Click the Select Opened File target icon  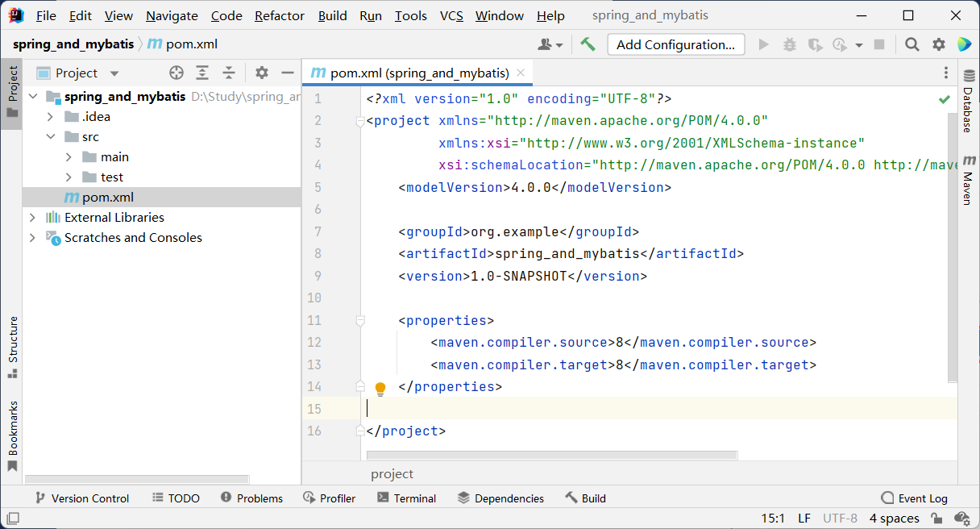pos(176,73)
